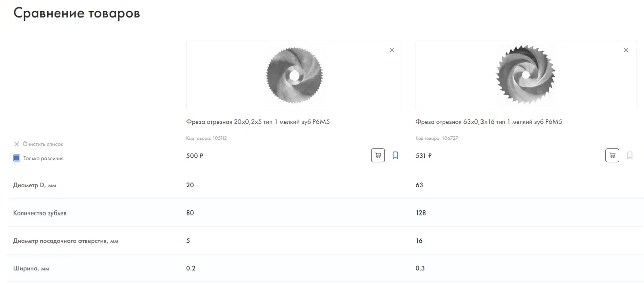The height and width of the screenshot is (284, 644).
Task: Click the Только различия label text
Action: [44, 158]
